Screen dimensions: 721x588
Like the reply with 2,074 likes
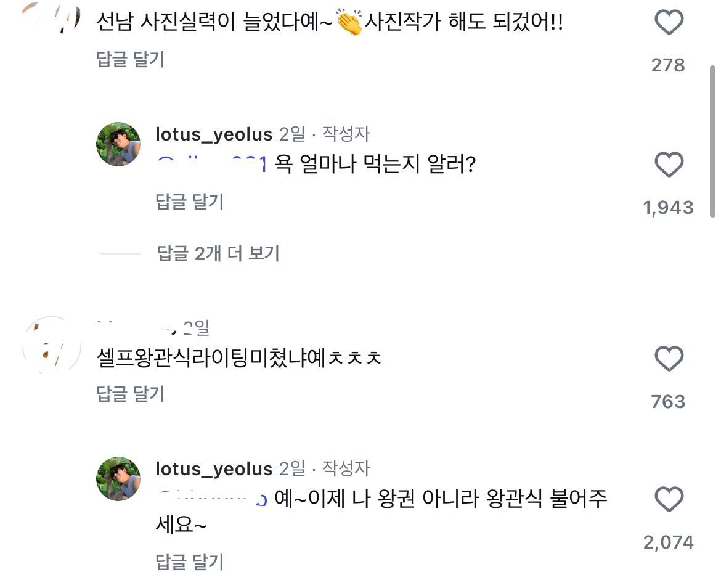point(669,499)
